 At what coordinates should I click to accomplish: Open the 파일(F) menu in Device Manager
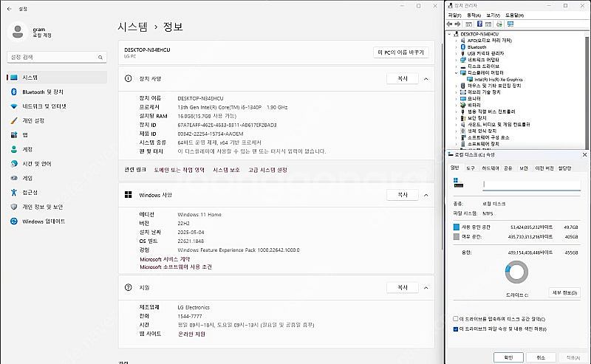(454, 16)
